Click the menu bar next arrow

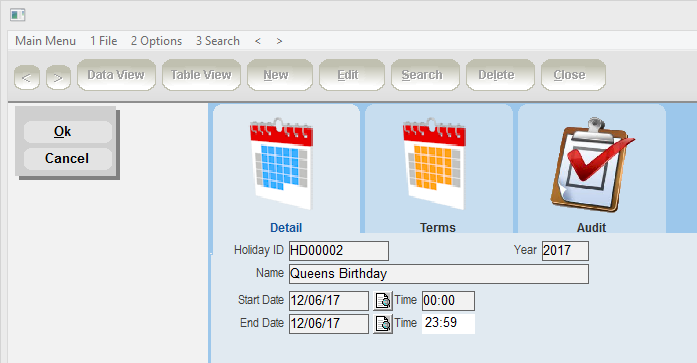click(x=279, y=41)
